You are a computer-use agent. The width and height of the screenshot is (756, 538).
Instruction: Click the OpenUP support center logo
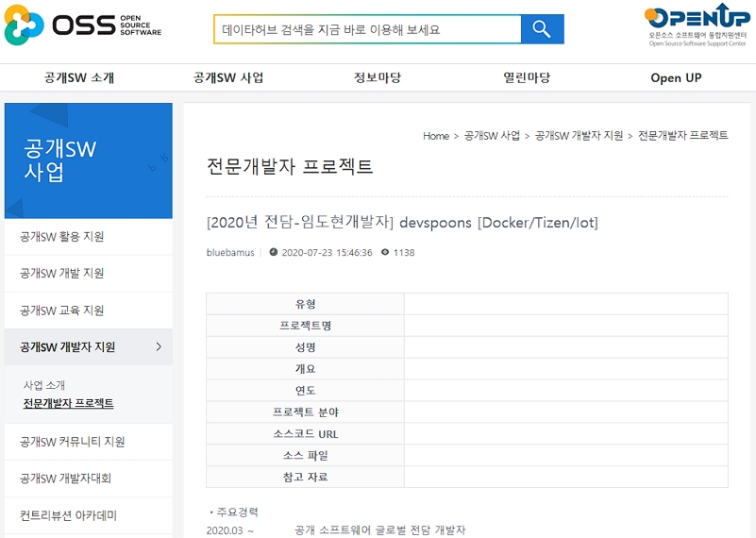[x=697, y=25]
